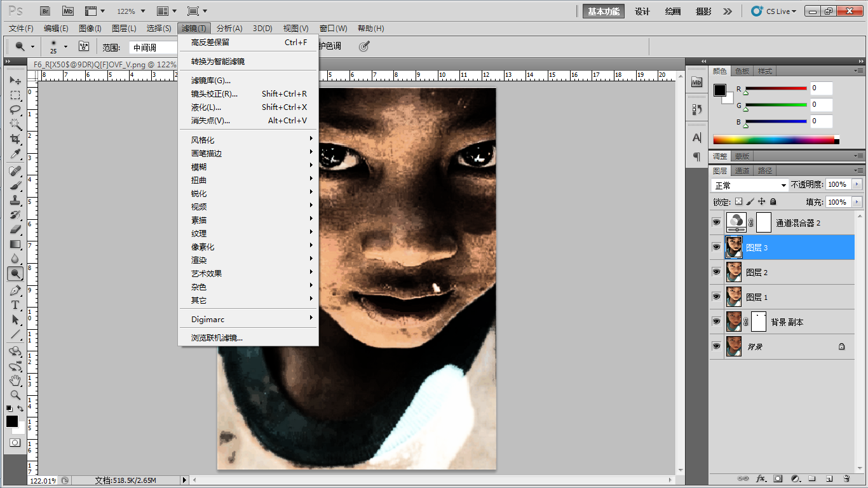Toggle lock all for layer
The image size is (868, 488).
(773, 201)
